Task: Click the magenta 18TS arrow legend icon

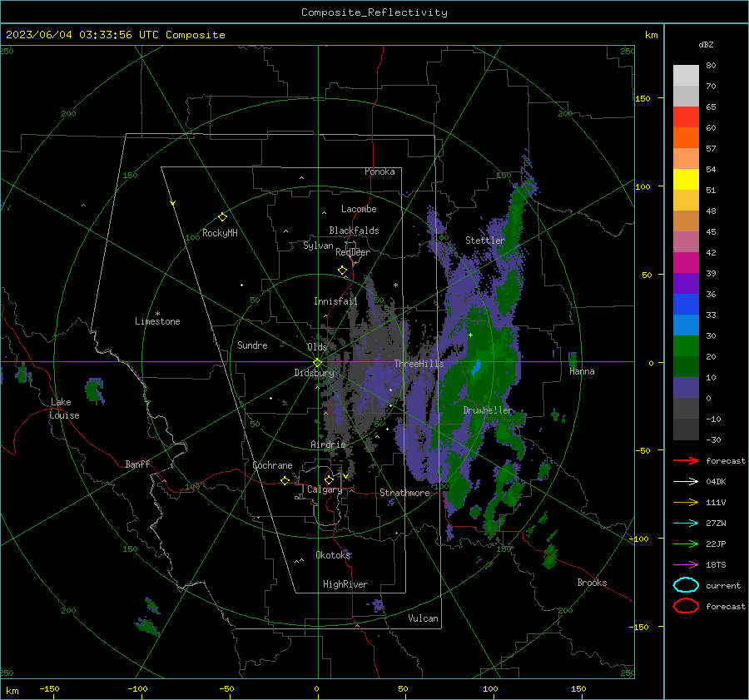Action: click(x=686, y=565)
